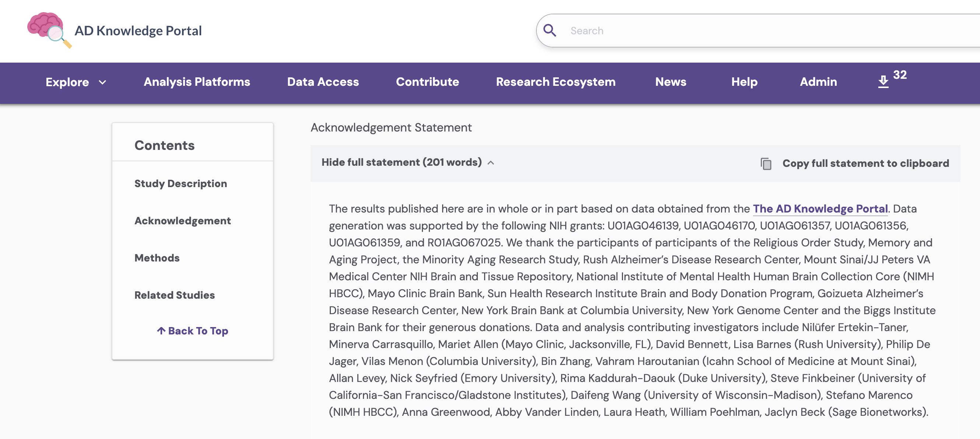980x439 pixels.
Task: Jump to Study Description section
Action: point(180,183)
